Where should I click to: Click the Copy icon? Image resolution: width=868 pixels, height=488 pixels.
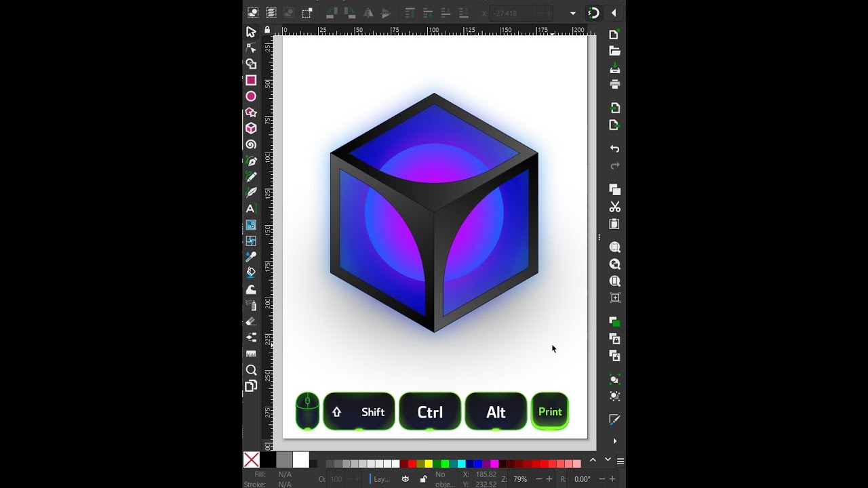point(614,189)
